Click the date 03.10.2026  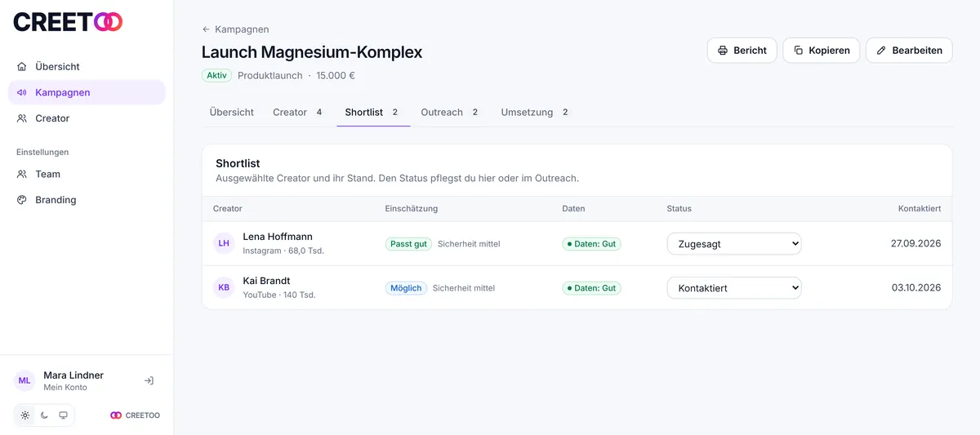915,287
